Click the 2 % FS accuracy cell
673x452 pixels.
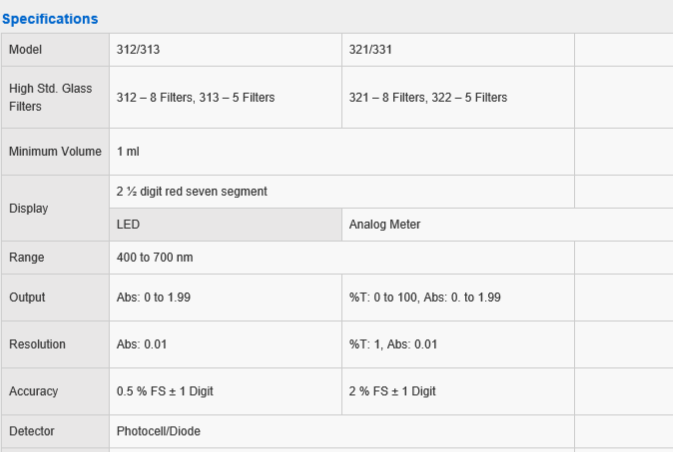tap(458, 391)
